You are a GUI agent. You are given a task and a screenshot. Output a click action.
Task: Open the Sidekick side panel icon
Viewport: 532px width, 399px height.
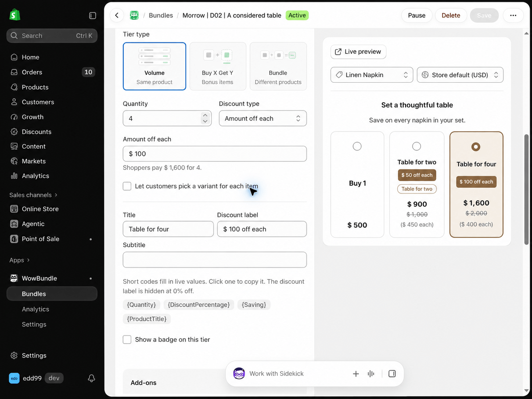pos(392,374)
